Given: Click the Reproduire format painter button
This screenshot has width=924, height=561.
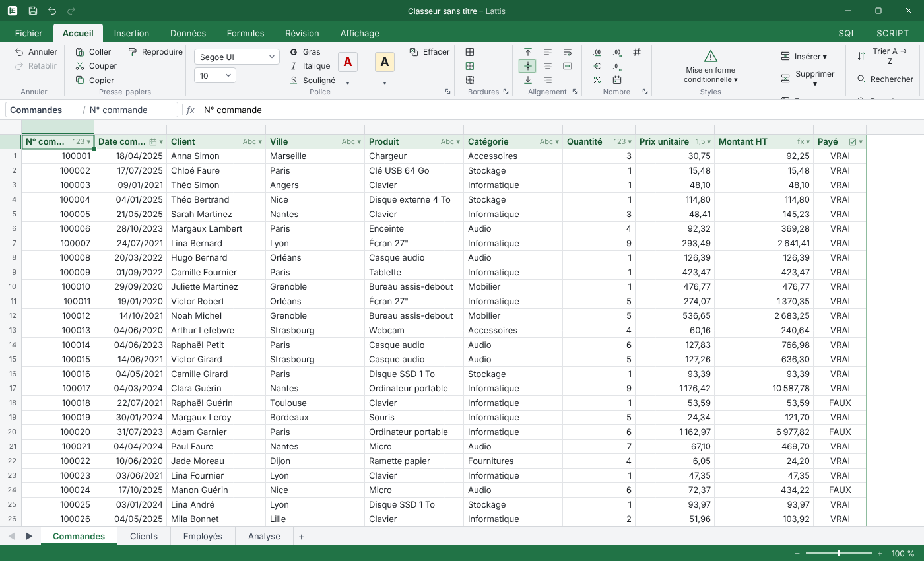Looking at the screenshot, I should coord(155,52).
